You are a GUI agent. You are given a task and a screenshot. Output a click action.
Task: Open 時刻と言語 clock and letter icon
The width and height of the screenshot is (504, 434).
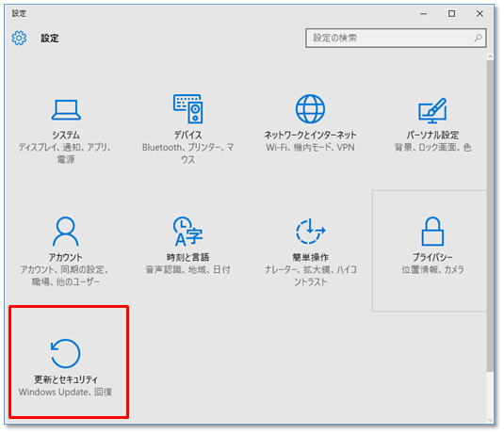[x=188, y=232]
